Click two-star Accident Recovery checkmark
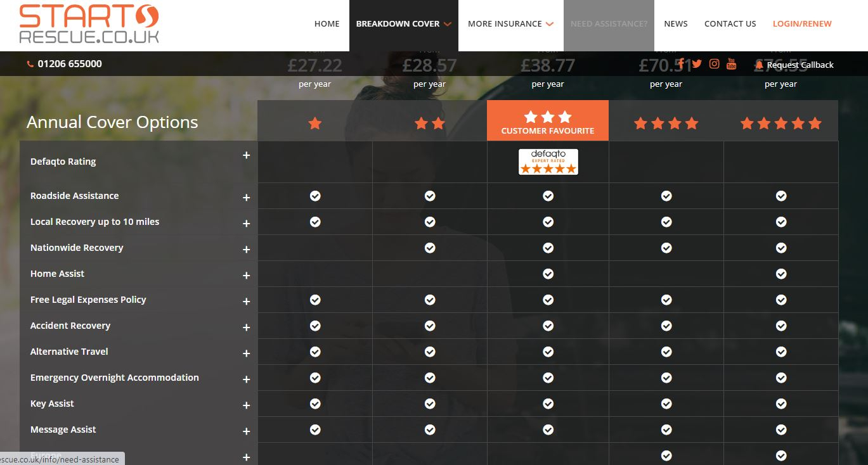 click(x=430, y=326)
